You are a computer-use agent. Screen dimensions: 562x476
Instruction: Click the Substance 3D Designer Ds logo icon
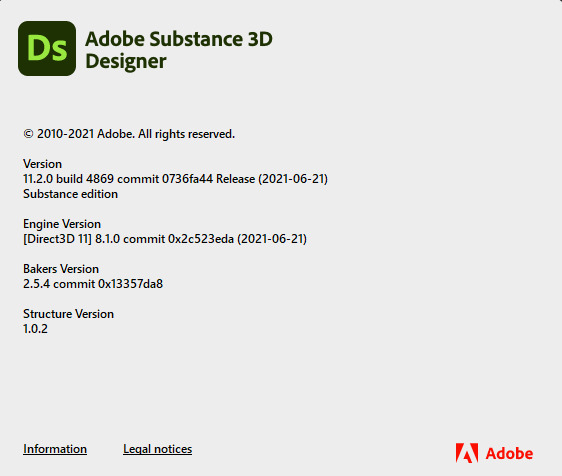point(47,48)
